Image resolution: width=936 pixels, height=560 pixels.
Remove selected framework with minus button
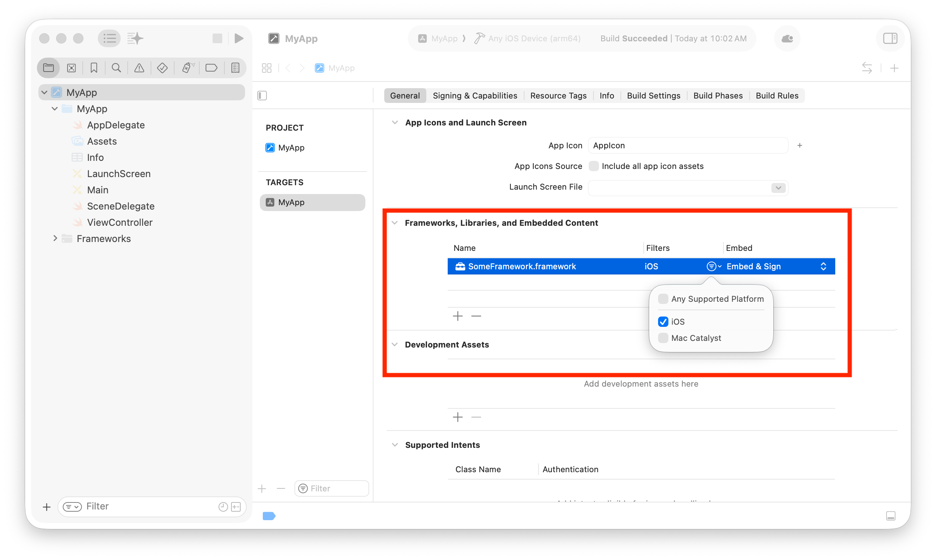476,316
